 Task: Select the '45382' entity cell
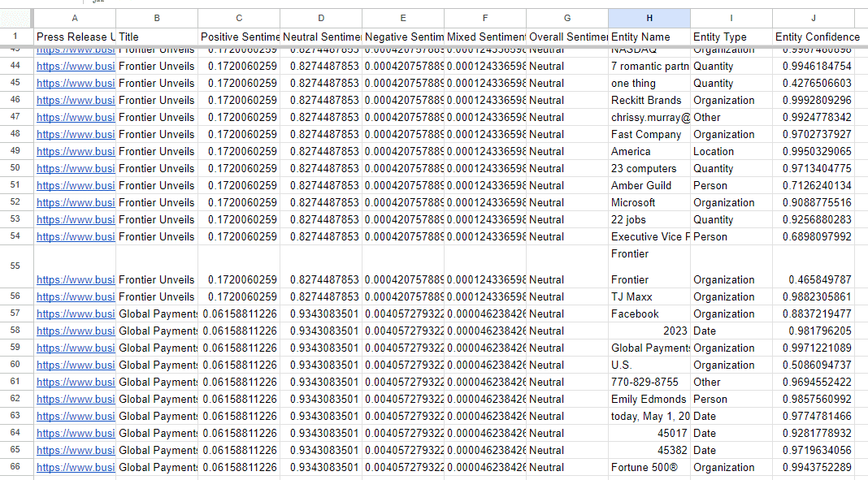pyautogui.click(x=649, y=450)
